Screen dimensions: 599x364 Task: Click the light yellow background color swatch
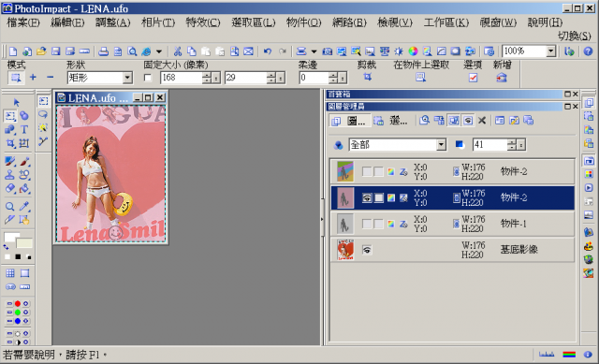24,243
